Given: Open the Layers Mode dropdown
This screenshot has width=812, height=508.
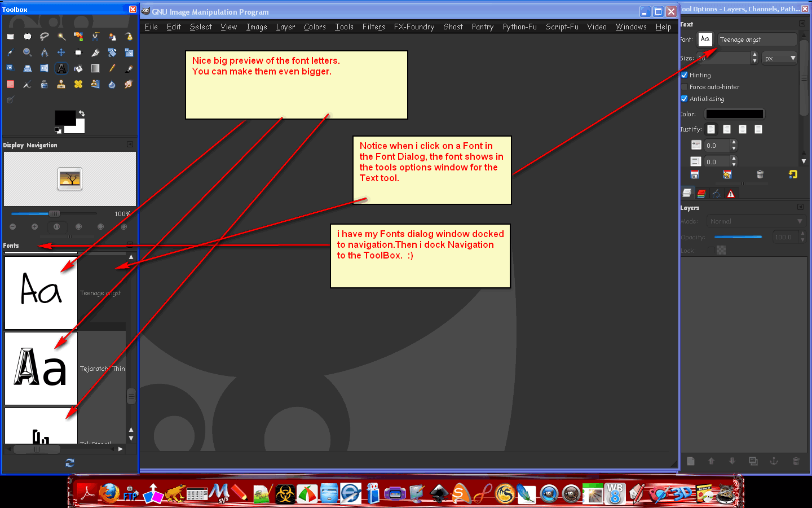Looking at the screenshot, I should (756, 221).
